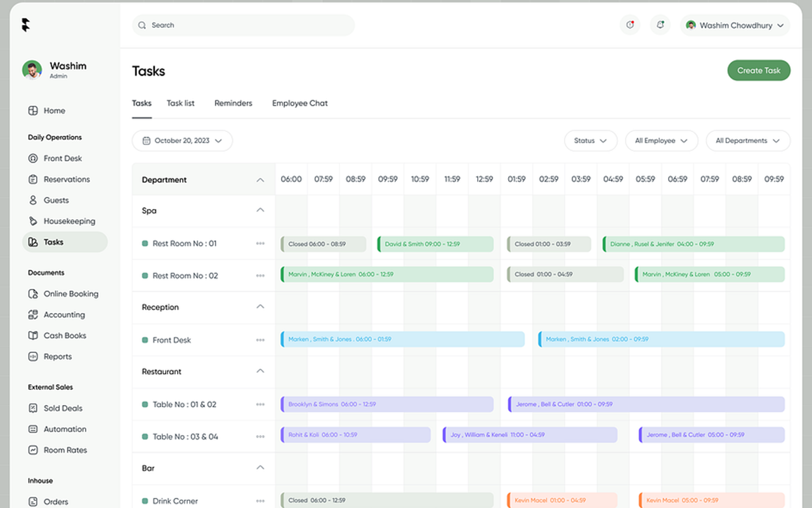Screen dimensions: 812x508
Task: Open options menu for Front Desk row
Action: point(260,340)
